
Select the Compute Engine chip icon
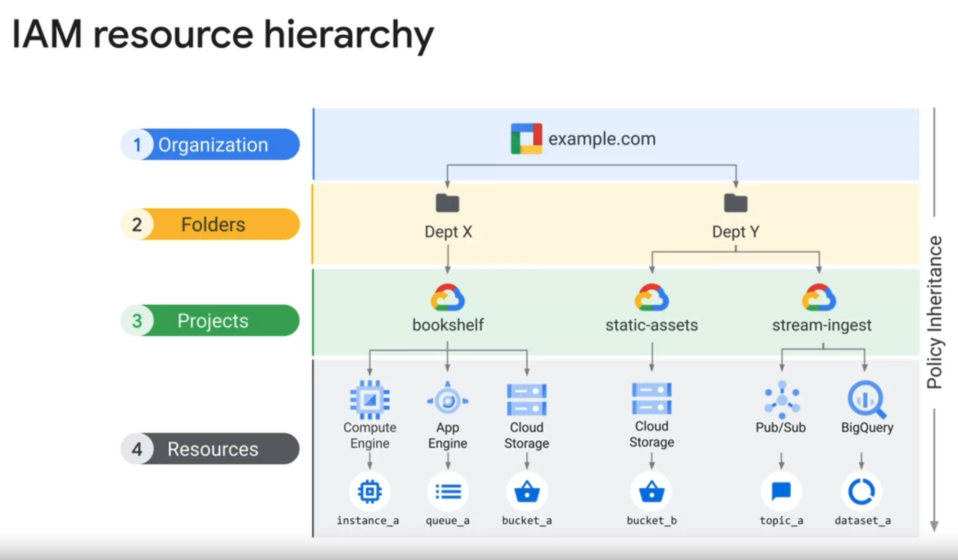click(370, 399)
